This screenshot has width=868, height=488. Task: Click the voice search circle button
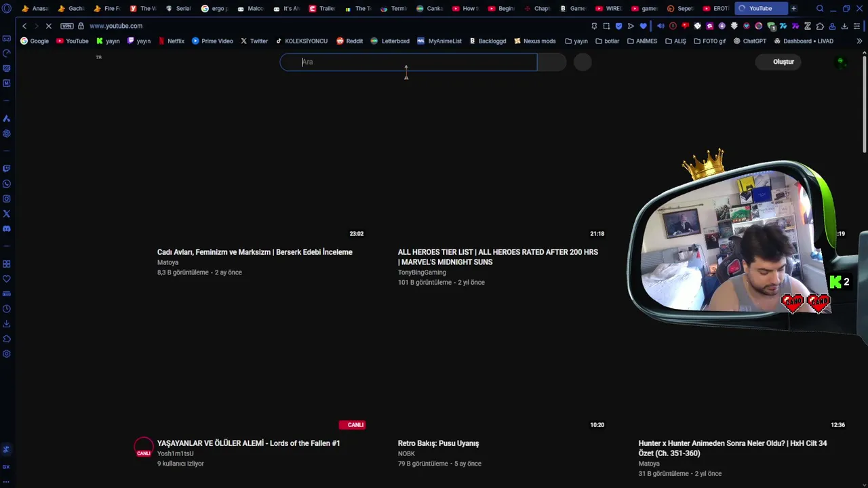pyautogui.click(x=583, y=62)
